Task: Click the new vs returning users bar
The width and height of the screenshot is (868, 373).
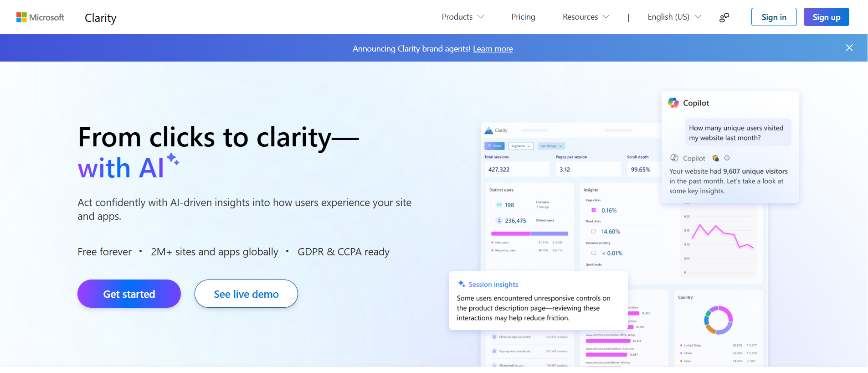Action: 529,233
